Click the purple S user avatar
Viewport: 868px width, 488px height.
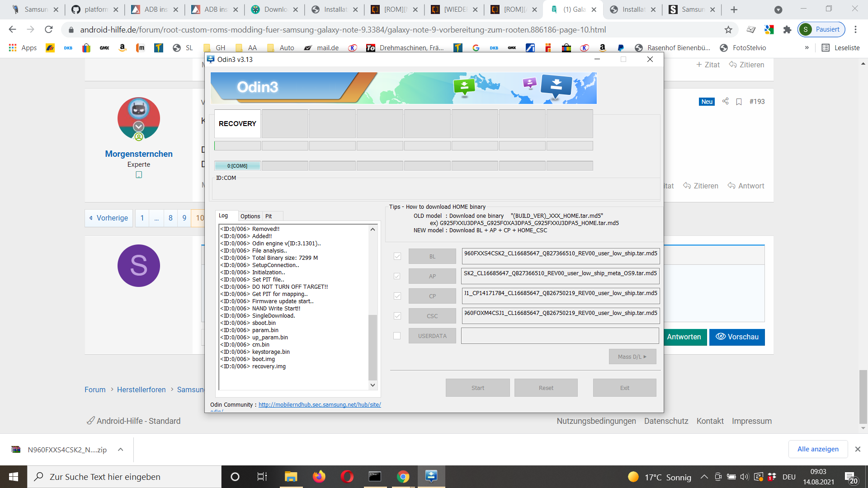click(x=139, y=266)
